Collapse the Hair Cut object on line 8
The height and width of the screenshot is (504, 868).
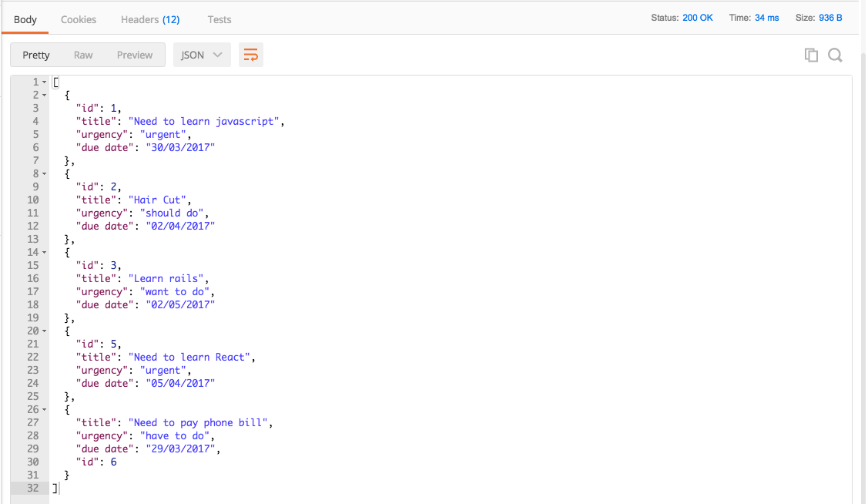click(x=42, y=173)
